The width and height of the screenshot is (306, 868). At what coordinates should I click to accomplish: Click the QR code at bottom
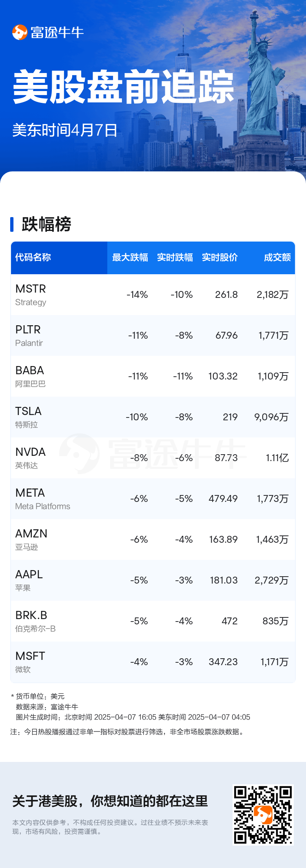tap(263, 814)
